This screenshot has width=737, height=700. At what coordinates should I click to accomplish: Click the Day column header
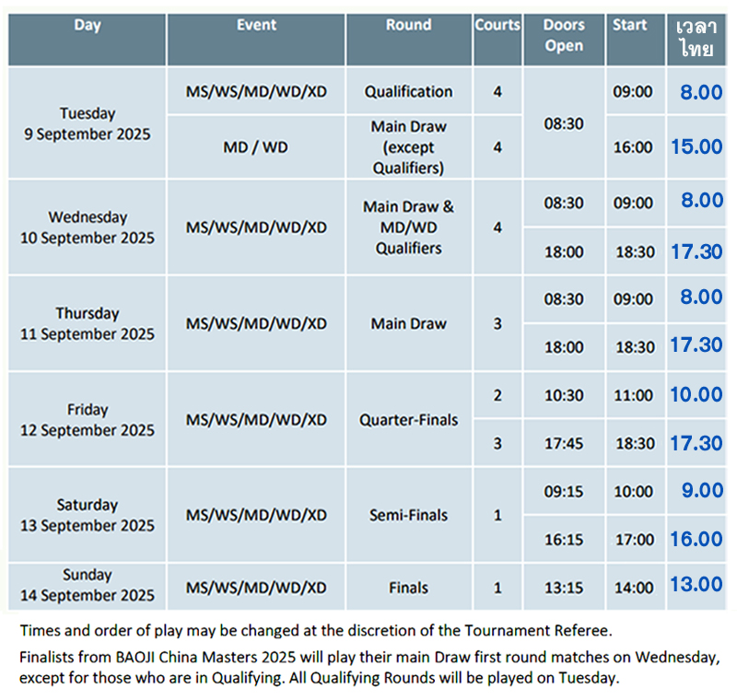[x=87, y=40]
